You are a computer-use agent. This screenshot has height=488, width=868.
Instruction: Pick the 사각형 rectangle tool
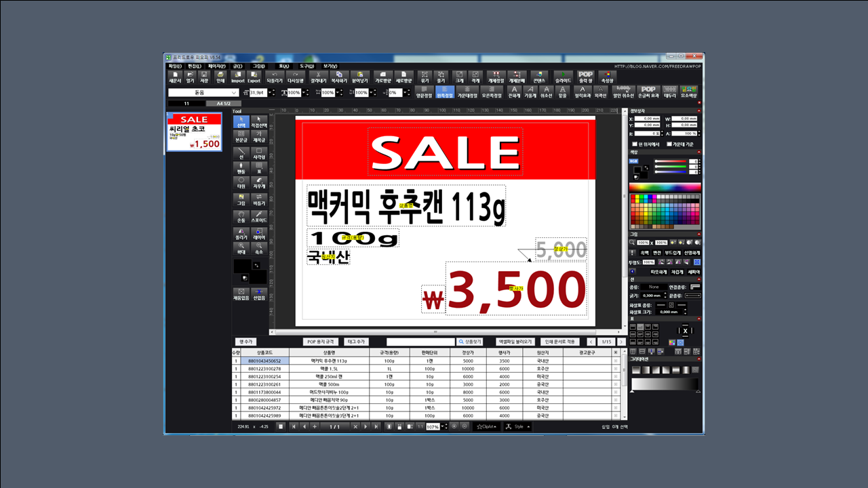click(259, 153)
